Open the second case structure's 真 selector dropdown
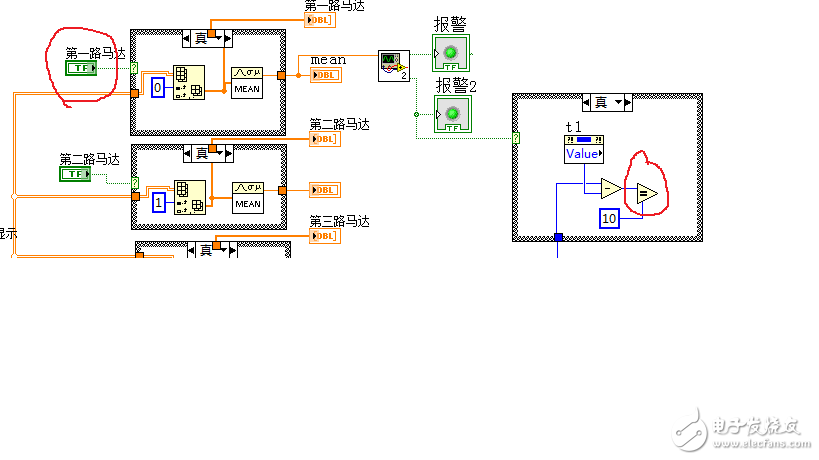Screen dimensions: 819x460 pyautogui.click(x=220, y=153)
